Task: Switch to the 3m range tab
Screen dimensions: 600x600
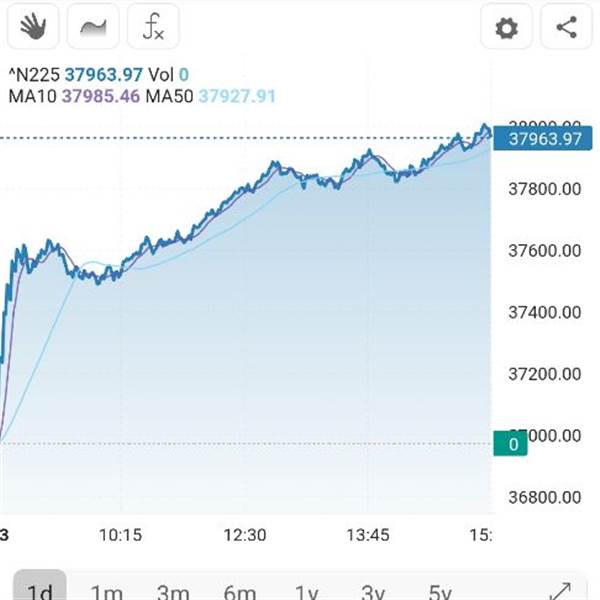Action: click(173, 591)
